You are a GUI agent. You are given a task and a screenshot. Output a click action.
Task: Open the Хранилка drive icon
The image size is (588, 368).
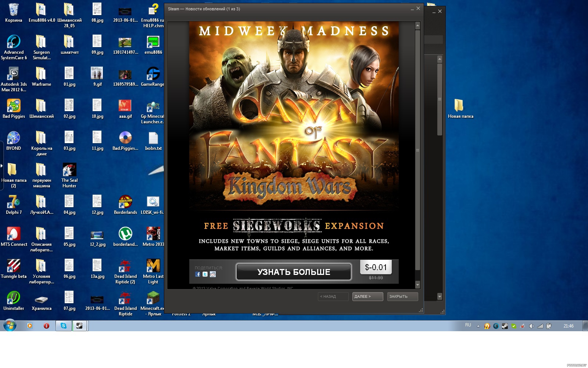tap(41, 301)
